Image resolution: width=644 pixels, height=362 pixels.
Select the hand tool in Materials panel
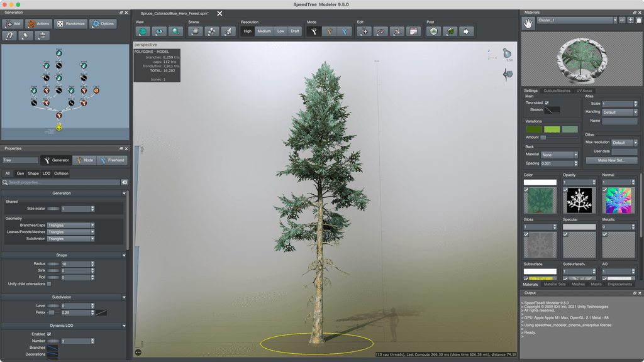pyautogui.click(x=527, y=21)
